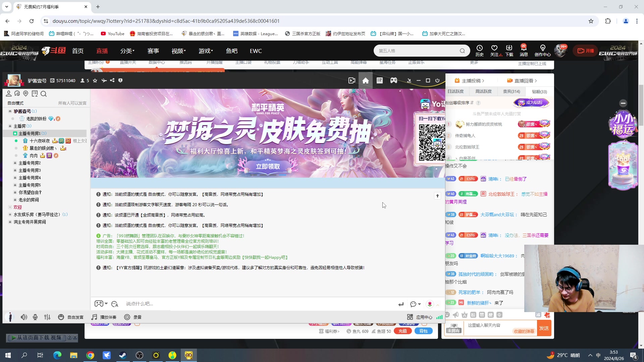Select the location pin icon in left sidebar
This screenshot has width=644, height=362.
tap(26, 94)
